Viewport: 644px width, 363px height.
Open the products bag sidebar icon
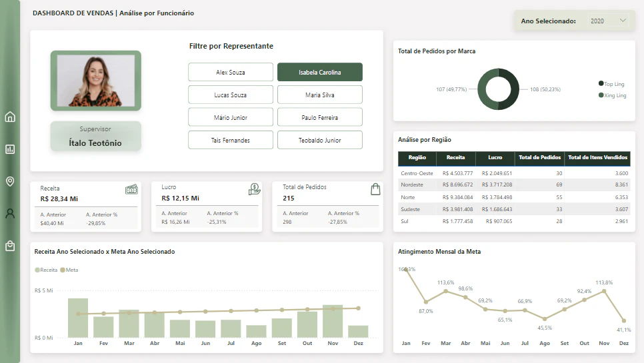point(10,246)
